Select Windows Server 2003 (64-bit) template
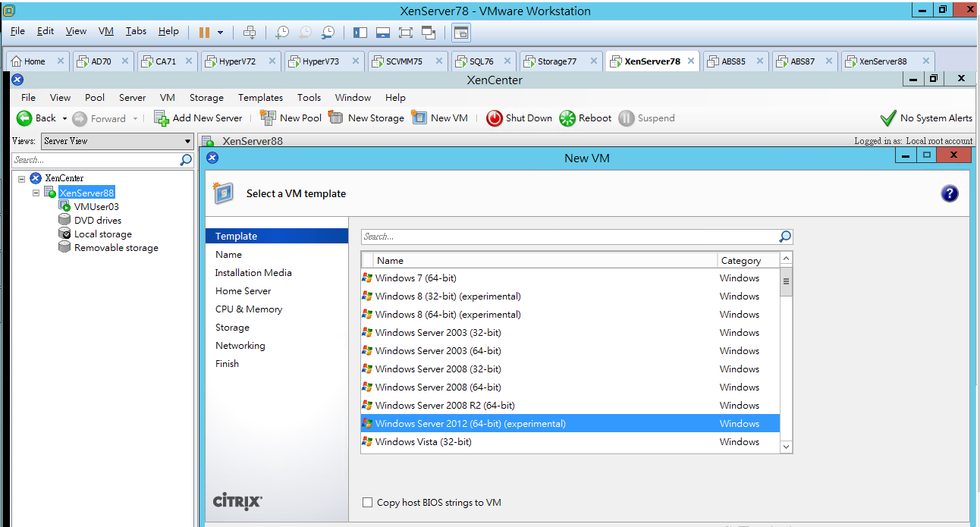The width and height of the screenshot is (980, 527). 570,351
